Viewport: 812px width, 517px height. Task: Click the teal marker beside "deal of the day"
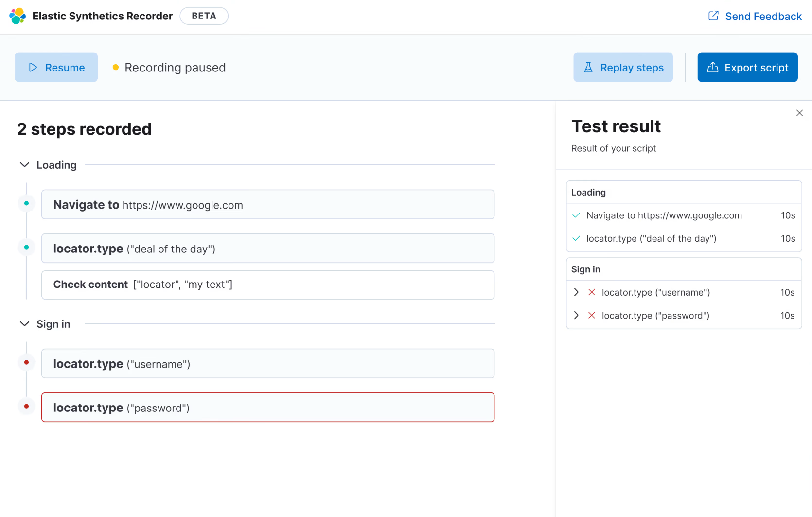(x=26, y=247)
